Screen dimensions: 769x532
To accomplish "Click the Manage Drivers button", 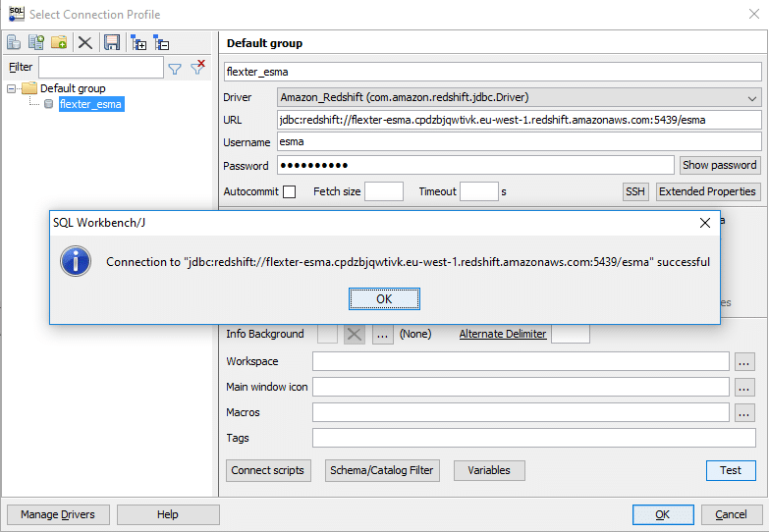I will point(58,515).
